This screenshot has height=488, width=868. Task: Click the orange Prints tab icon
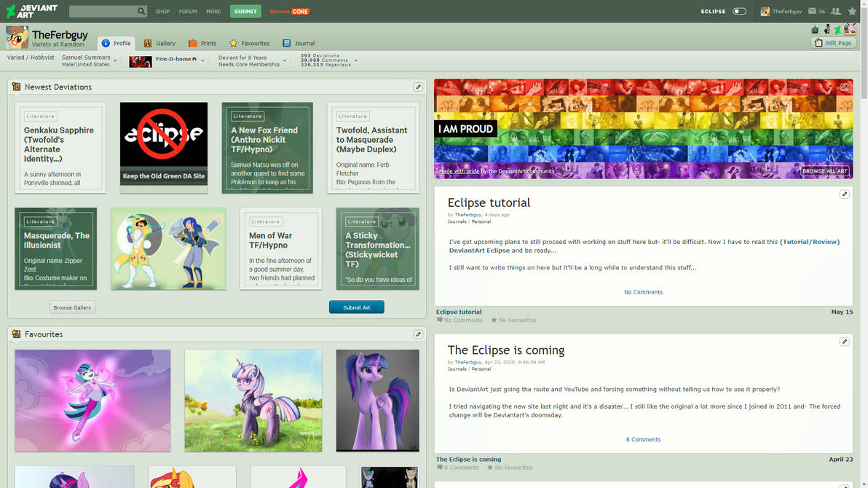click(193, 43)
